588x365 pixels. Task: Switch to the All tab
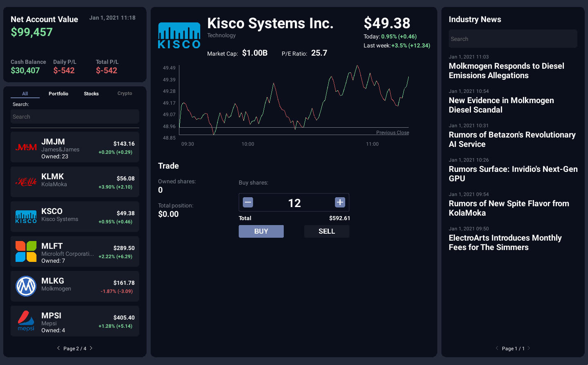coord(25,93)
